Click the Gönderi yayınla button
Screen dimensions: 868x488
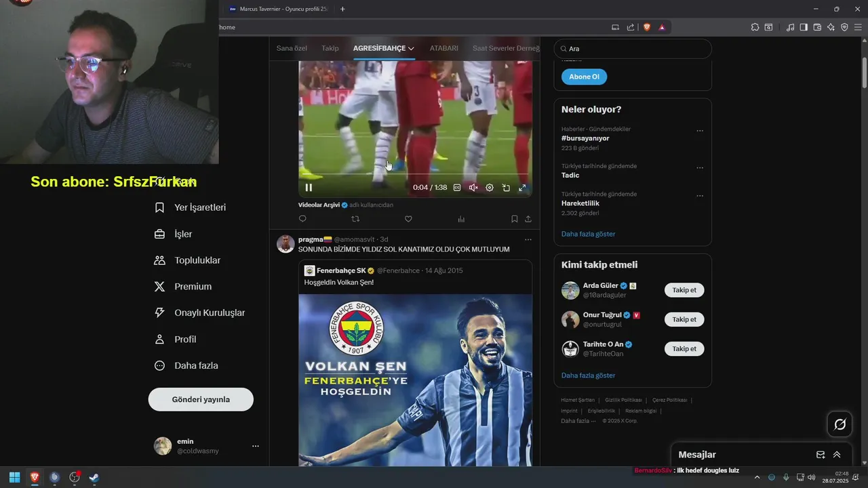[201, 399]
